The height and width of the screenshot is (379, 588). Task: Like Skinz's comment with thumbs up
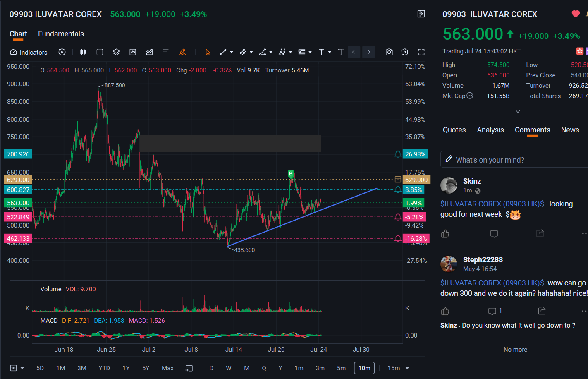coord(445,234)
